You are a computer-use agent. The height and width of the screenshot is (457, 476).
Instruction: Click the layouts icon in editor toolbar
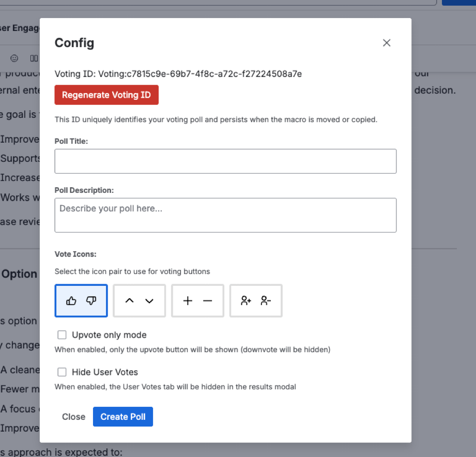click(x=34, y=58)
